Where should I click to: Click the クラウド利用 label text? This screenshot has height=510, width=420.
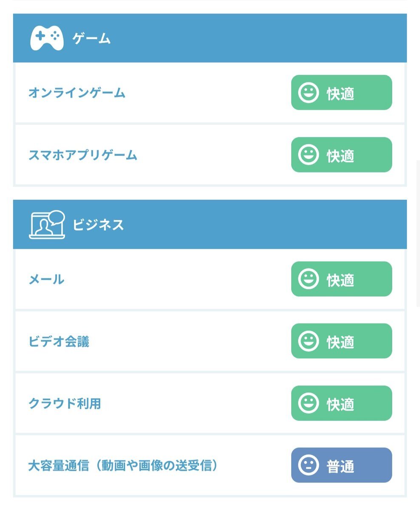coord(65,403)
